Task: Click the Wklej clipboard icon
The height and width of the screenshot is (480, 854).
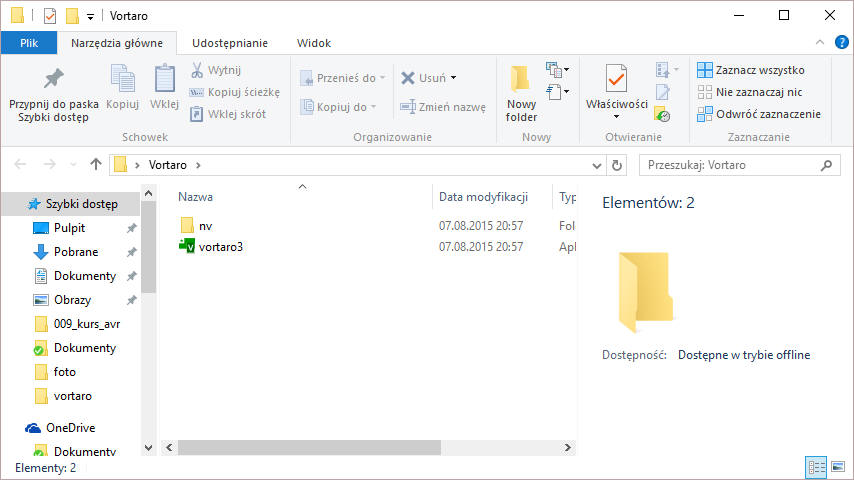Action: tap(164, 79)
